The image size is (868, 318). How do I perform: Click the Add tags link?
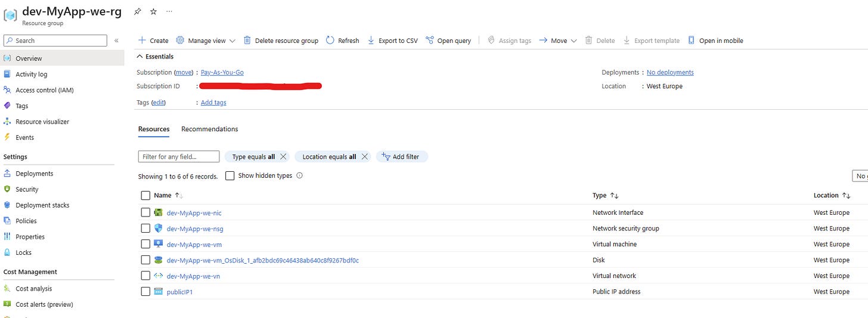pos(213,103)
